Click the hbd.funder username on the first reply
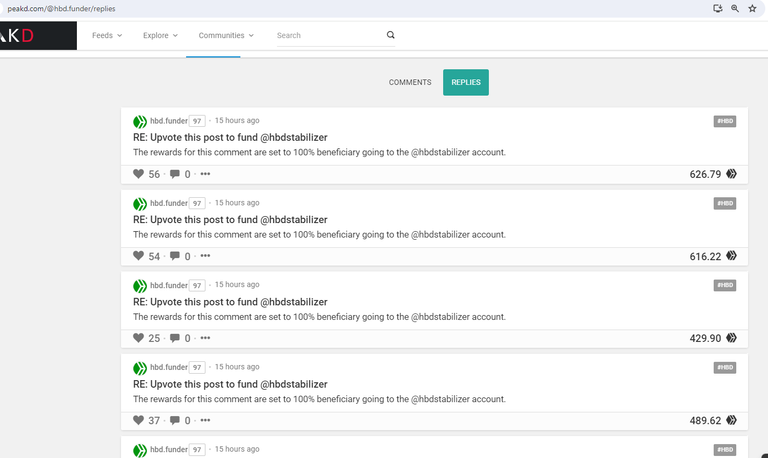The image size is (768, 458). [x=168, y=121]
